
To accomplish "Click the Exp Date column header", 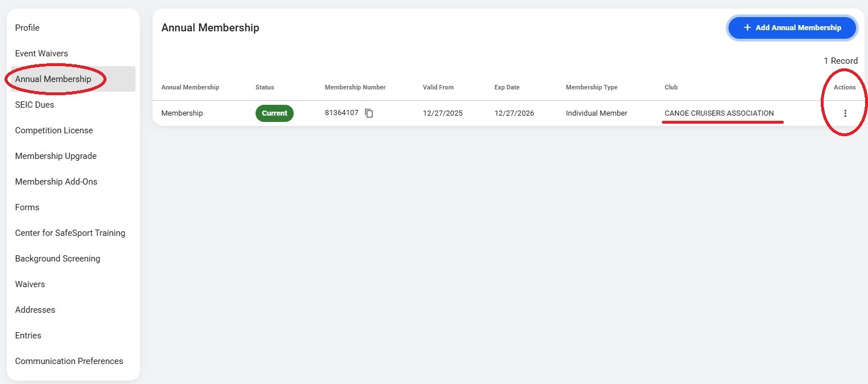I will 507,87.
